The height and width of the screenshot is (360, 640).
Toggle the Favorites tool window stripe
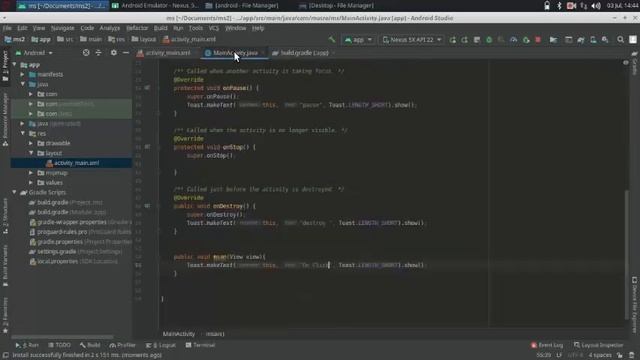point(5,315)
